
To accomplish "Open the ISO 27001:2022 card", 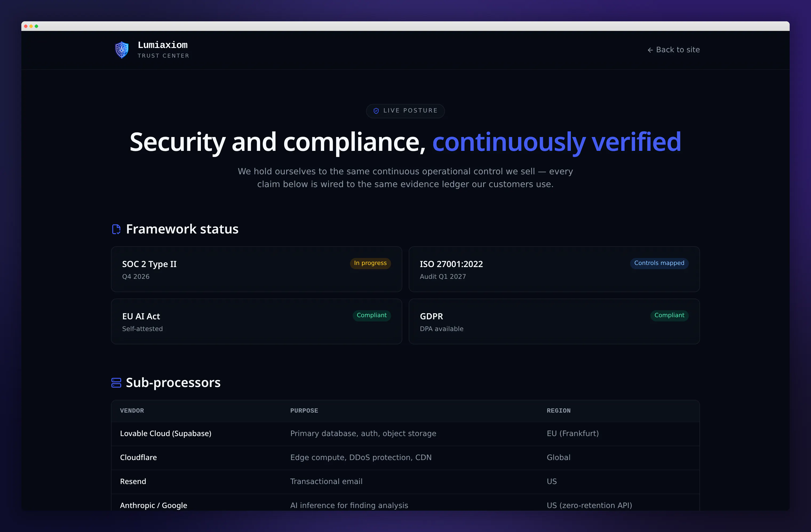I will click(554, 269).
